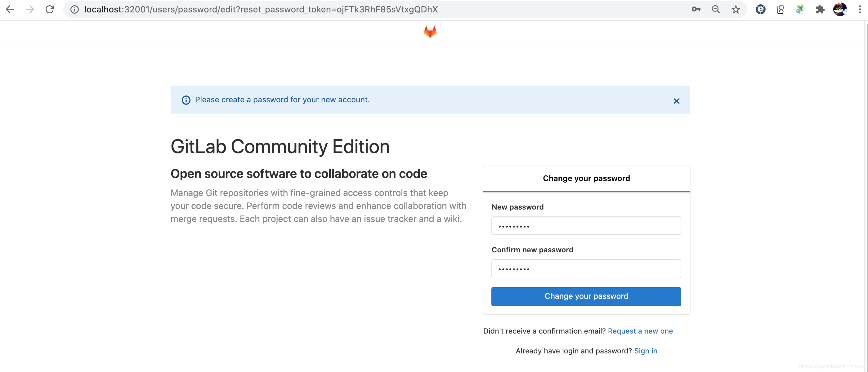This screenshot has width=868, height=372.
Task: Click the browser refresh/reload icon
Action: [49, 9]
